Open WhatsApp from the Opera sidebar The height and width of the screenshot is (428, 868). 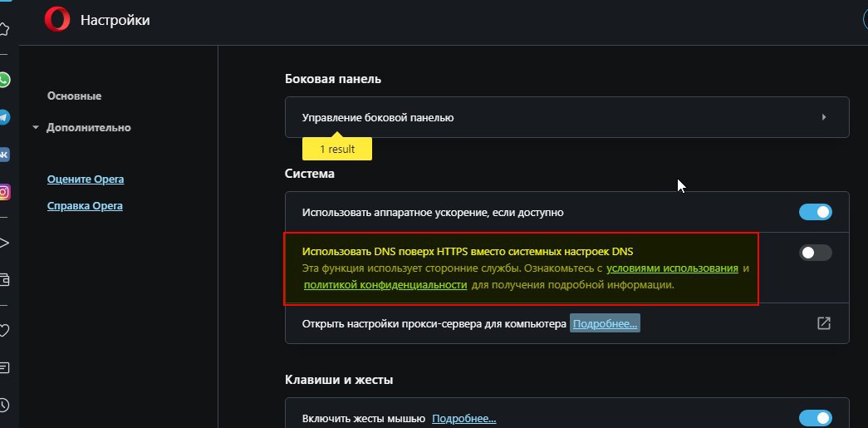[x=3, y=80]
